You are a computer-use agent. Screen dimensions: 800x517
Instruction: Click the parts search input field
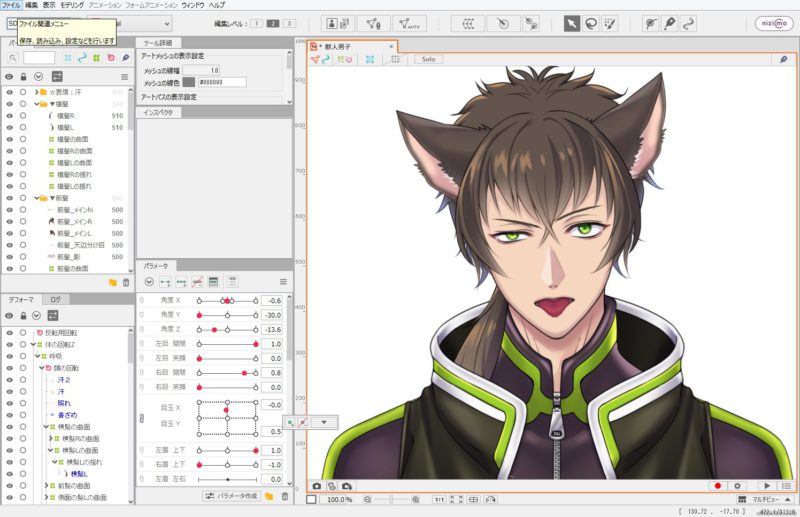[x=39, y=58]
